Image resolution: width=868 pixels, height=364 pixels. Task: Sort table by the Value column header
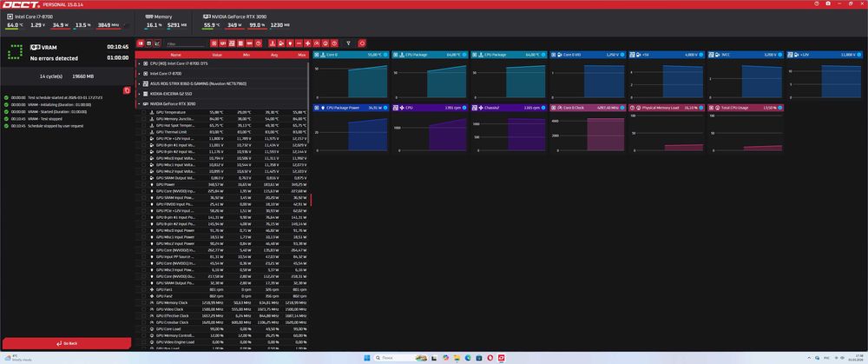[217, 55]
